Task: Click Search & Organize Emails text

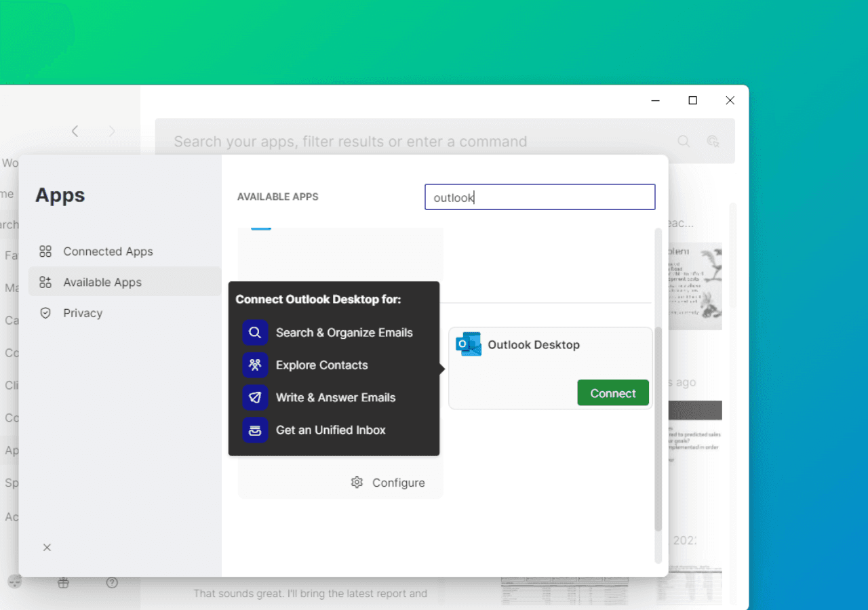Action: (344, 333)
